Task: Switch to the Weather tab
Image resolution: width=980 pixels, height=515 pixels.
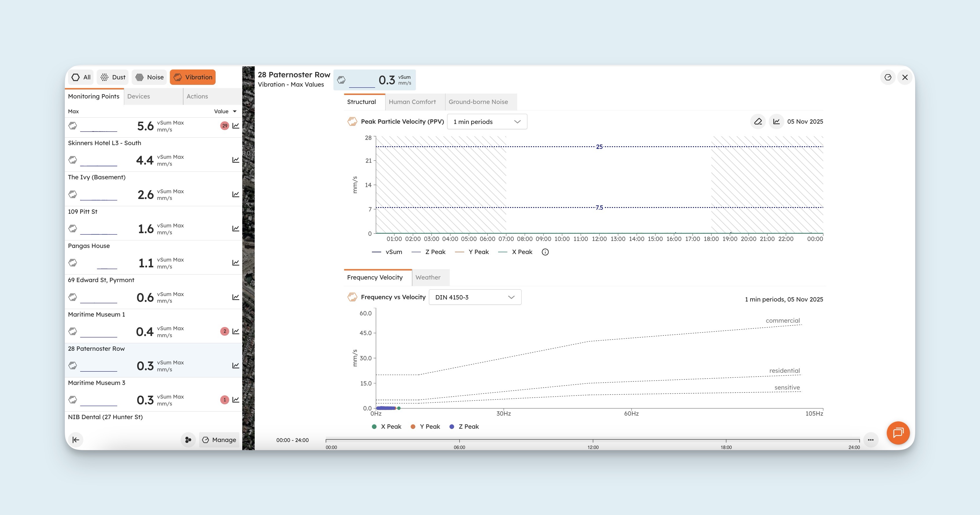Action: pyautogui.click(x=427, y=277)
